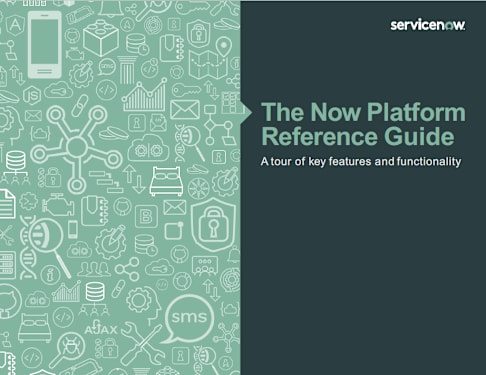This screenshot has width=486, height=375.
Task: Click 'A tour of key features and functionality' subtitle
Action: tap(361, 162)
